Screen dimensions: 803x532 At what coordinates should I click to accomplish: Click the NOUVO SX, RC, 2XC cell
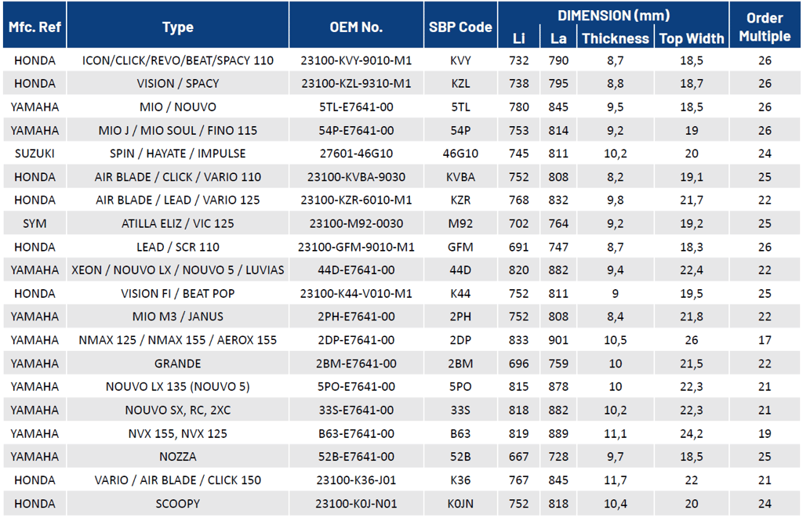coord(178,411)
